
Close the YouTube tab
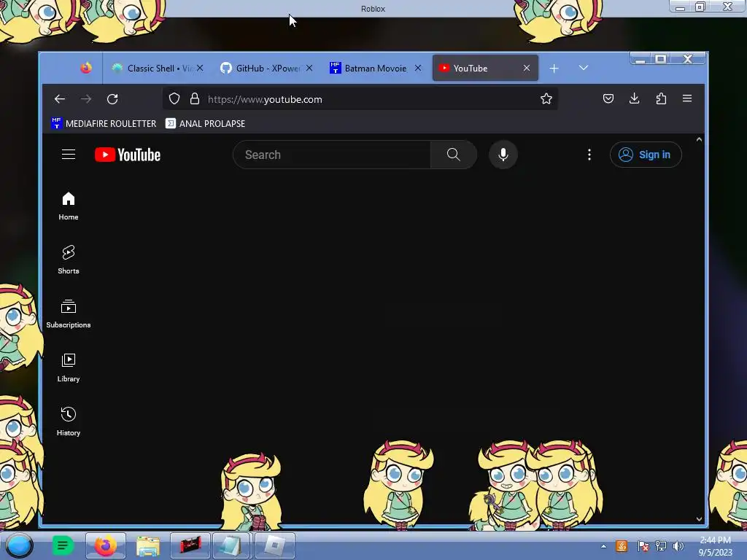pyautogui.click(x=527, y=68)
